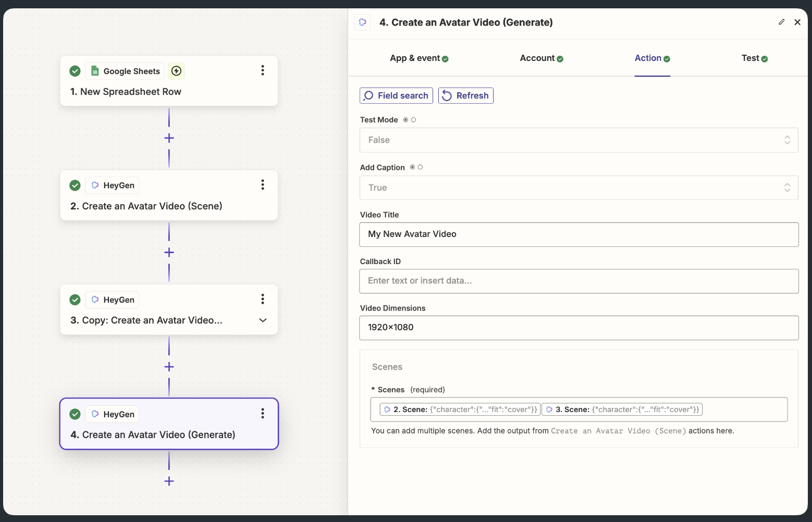This screenshot has width=812, height=522.
Task: Add a step between steps 3 and 4
Action: point(169,367)
